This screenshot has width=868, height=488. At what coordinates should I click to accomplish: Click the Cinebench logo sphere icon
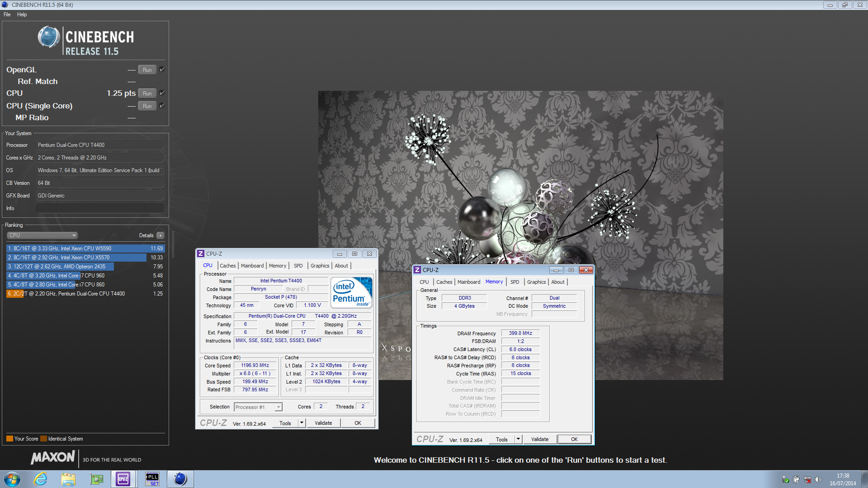(48, 37)
